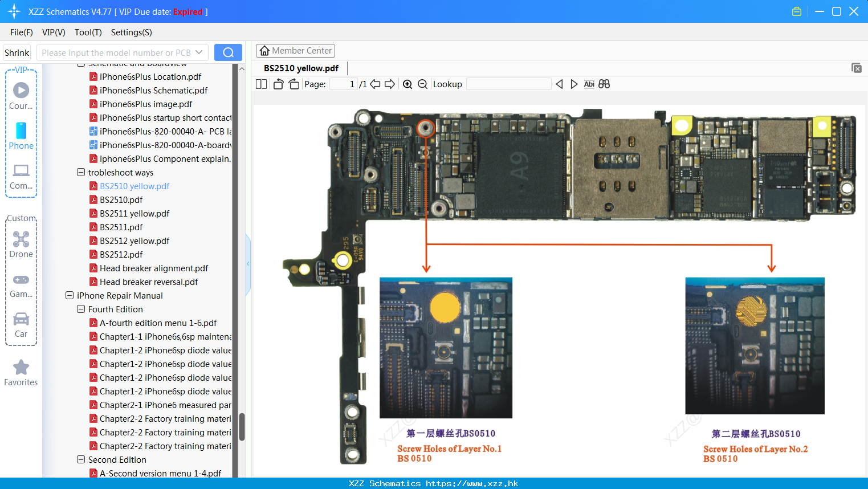Open BS2511 yellow.pdf

pyautogui.click(x=135, y=213)
